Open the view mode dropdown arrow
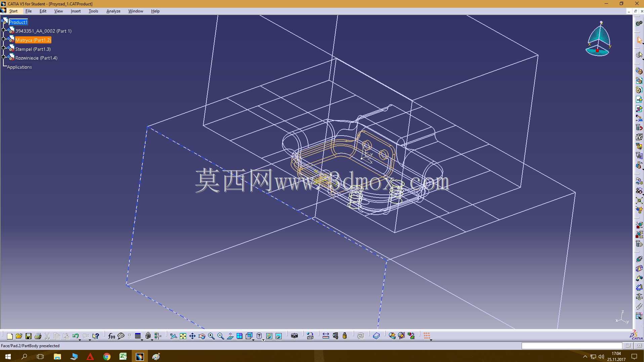Screen dimensions: 644x362 tap(263, 340)
